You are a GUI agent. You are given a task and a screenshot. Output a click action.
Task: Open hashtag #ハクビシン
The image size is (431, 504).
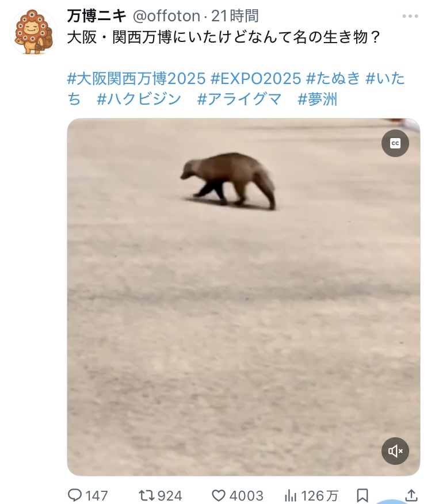click(x=139, y=99)
